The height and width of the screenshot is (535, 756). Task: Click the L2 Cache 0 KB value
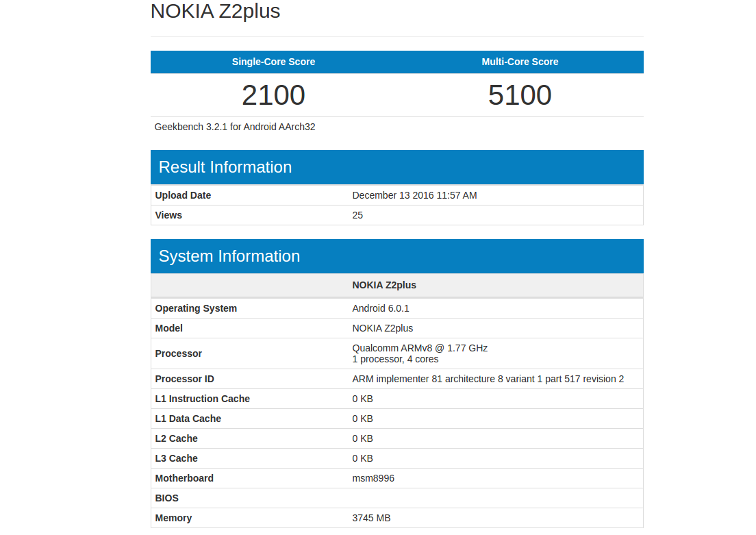pos(362,438)
